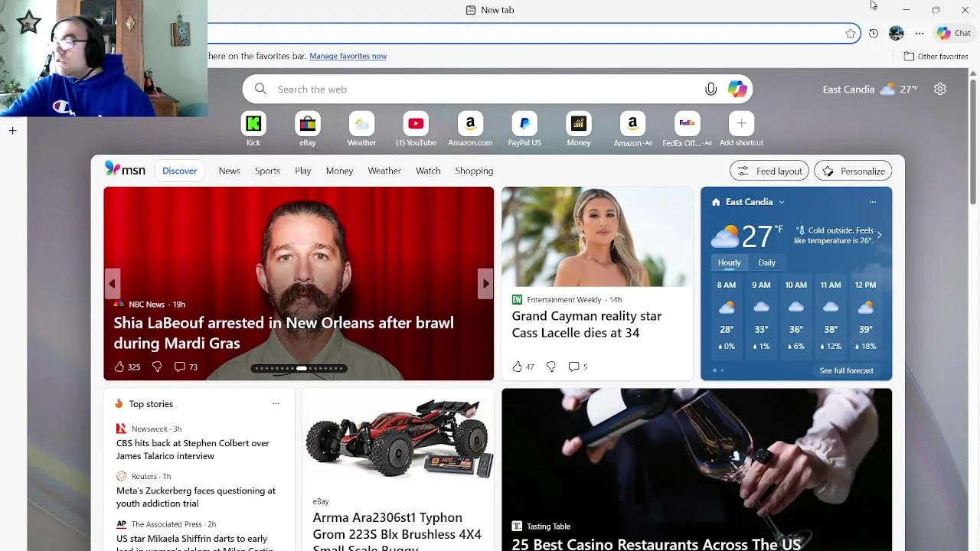This screenshot has width=980, height=551.
Task: Expand the Cold outside weather alert
Action: click(x=879, y=235)
